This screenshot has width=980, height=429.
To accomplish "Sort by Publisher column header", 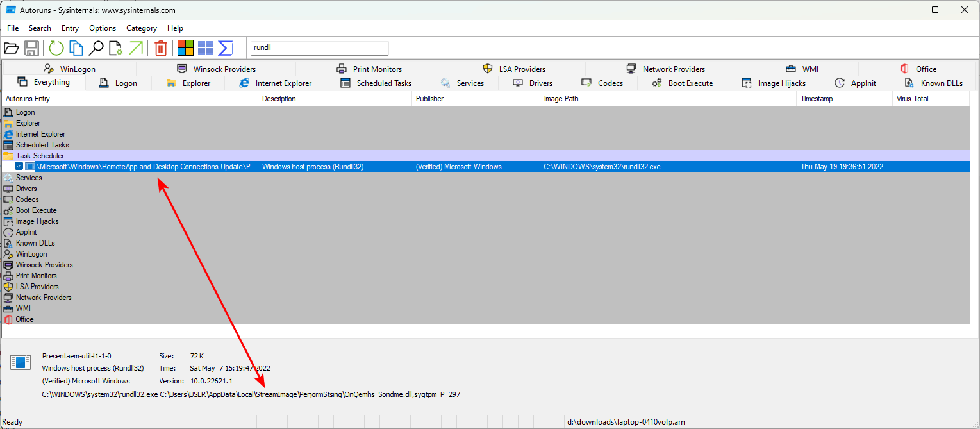I will (x=476, y=99).
